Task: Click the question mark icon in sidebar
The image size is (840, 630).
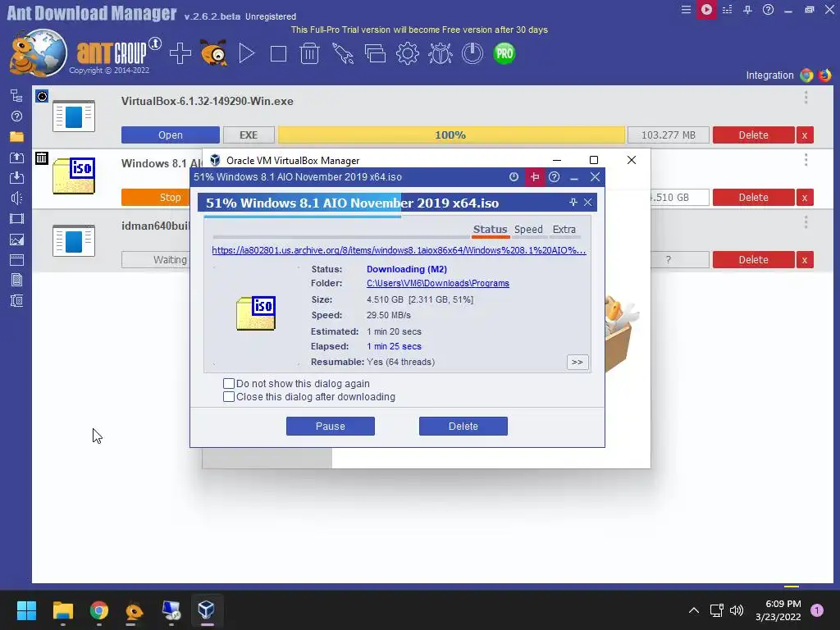Action: (x=16, y=116)
